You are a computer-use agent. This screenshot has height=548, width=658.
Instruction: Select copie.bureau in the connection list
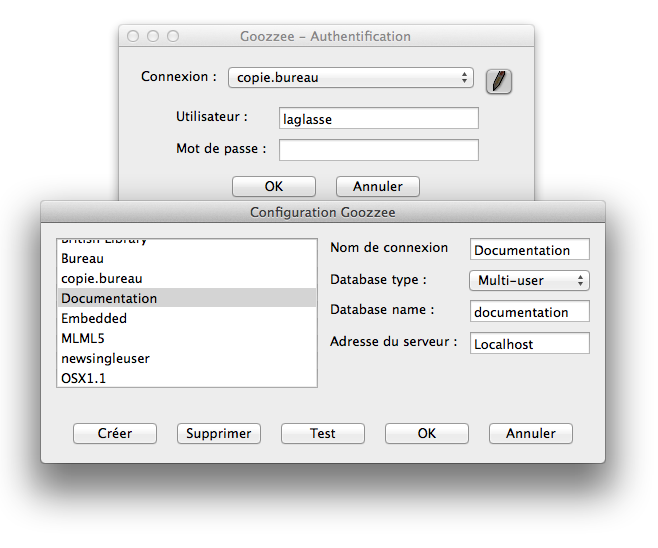(101, 278)
